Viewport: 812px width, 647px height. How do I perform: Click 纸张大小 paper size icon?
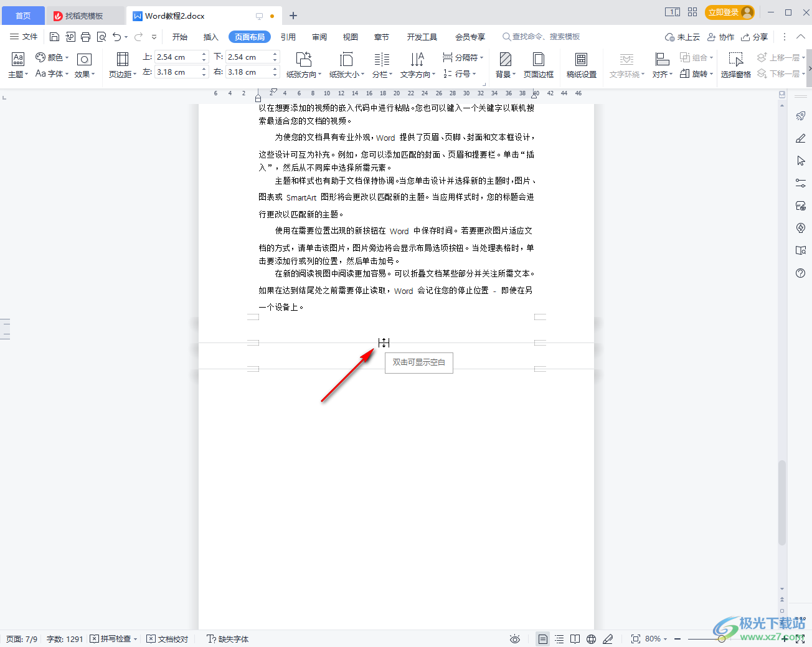[347, 65]
